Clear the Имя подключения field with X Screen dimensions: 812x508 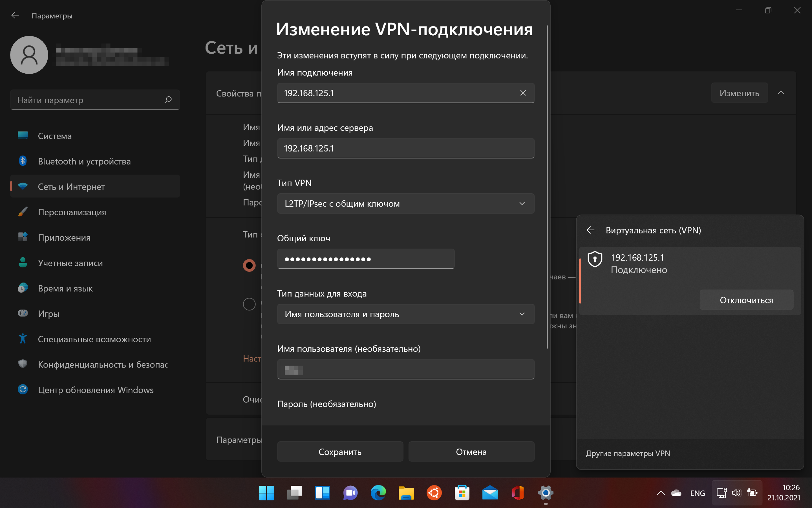523,93
